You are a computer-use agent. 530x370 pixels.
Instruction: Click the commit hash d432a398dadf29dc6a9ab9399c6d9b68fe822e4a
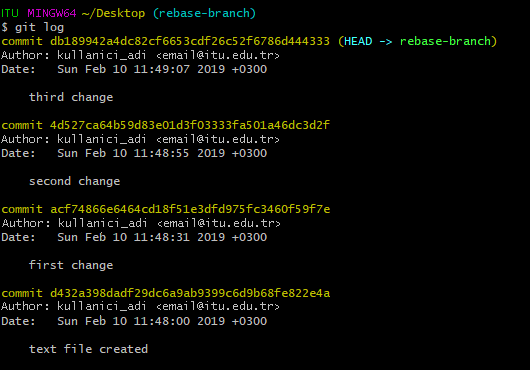click(x=190, y=293)
